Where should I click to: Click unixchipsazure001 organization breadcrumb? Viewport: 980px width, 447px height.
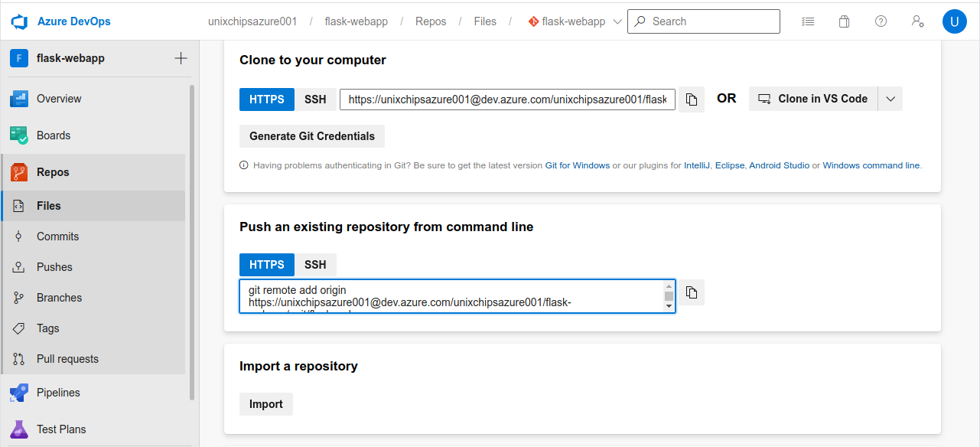(252, 21)
